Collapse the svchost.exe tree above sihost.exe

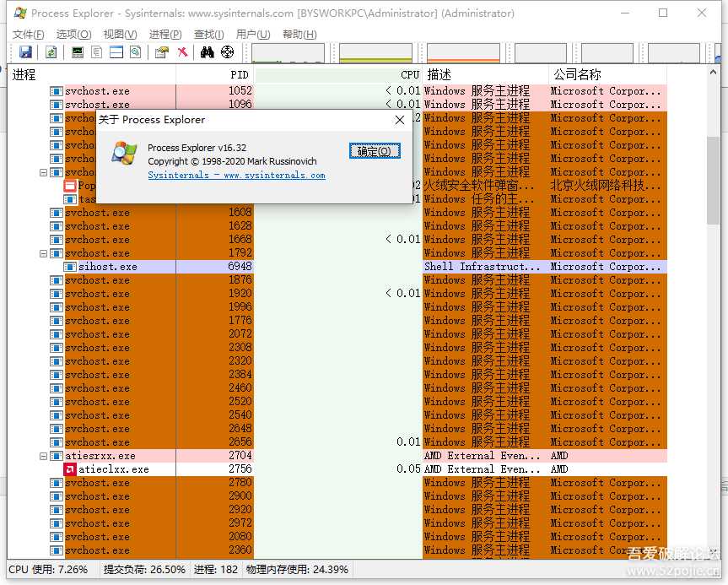coord(44,253)
